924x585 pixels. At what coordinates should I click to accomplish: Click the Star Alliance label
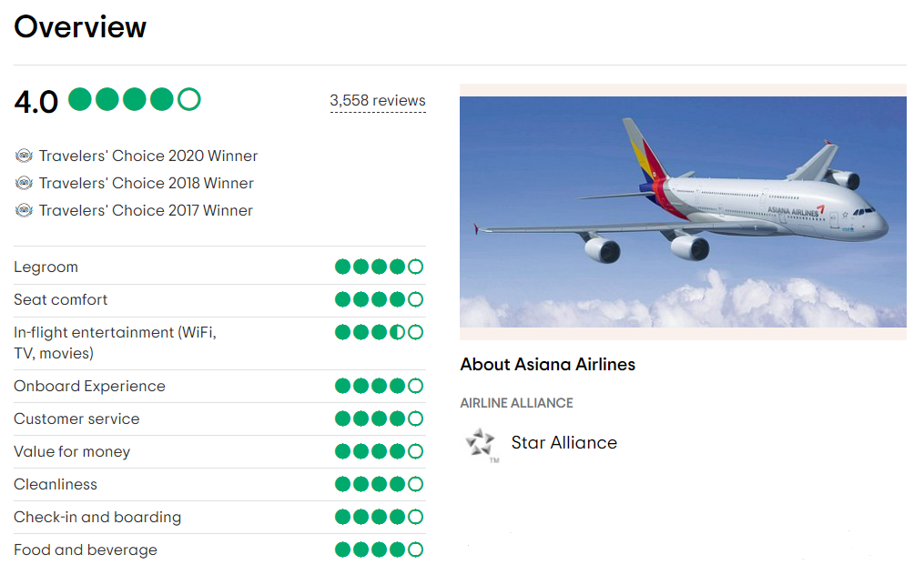pyautogui.click(x=564, y=442)
